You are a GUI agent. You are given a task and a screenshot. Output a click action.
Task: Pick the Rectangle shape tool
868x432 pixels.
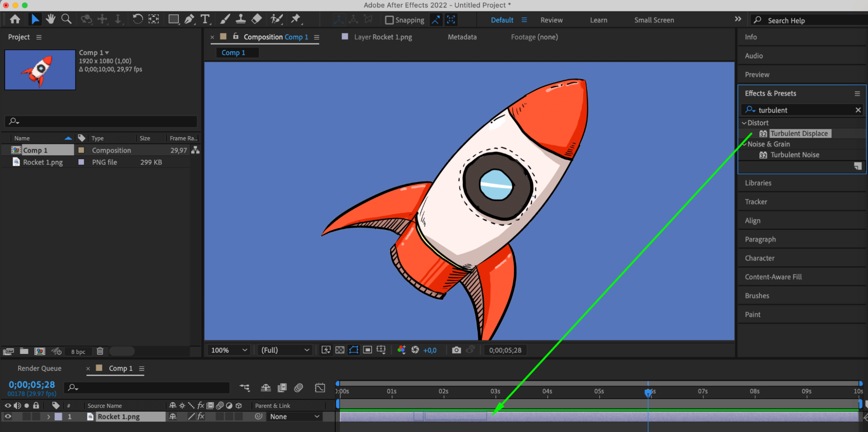coord(173,19)
